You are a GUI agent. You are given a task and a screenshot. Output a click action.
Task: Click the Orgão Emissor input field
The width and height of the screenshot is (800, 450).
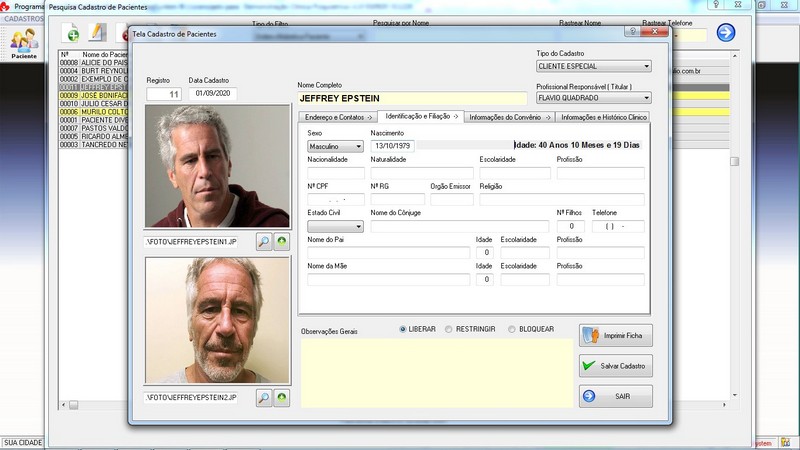(x=452, y=199)
